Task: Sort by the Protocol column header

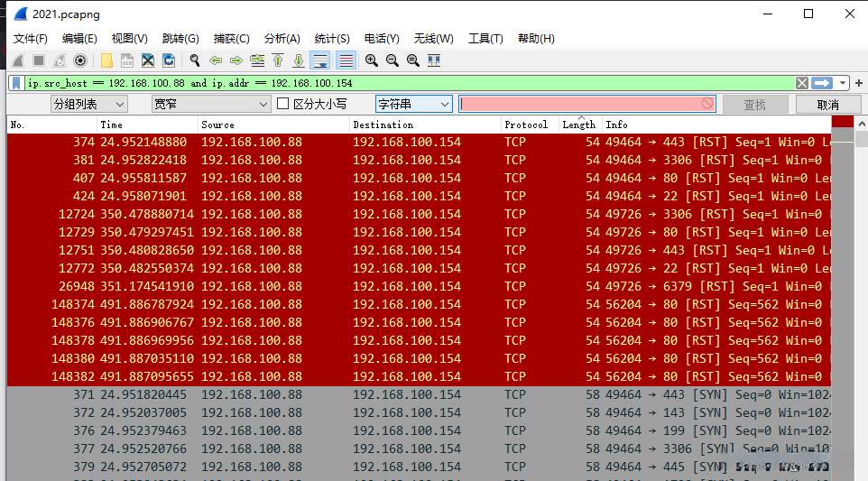Action: (x=530, y=125)
